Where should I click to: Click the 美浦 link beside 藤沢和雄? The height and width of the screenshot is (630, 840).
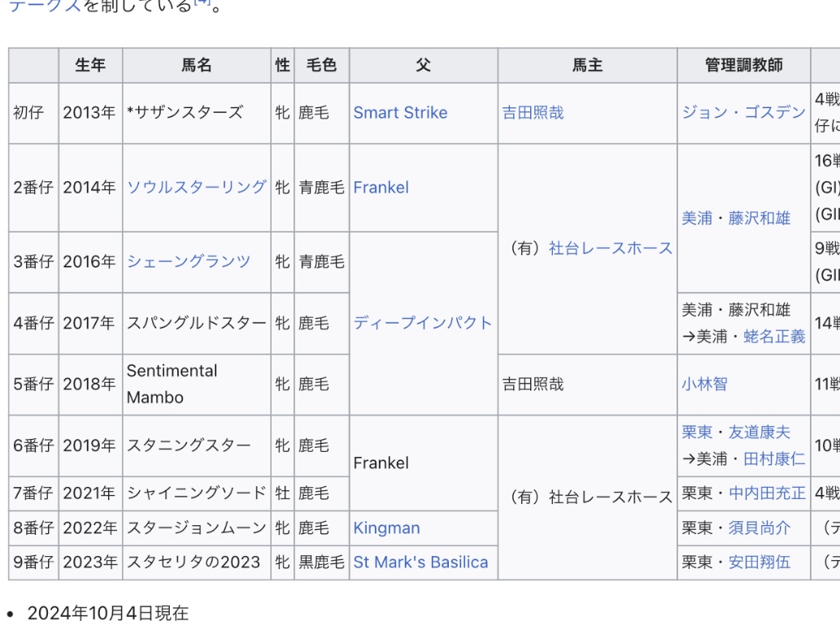pyautogui.click(x=697, y=218)
